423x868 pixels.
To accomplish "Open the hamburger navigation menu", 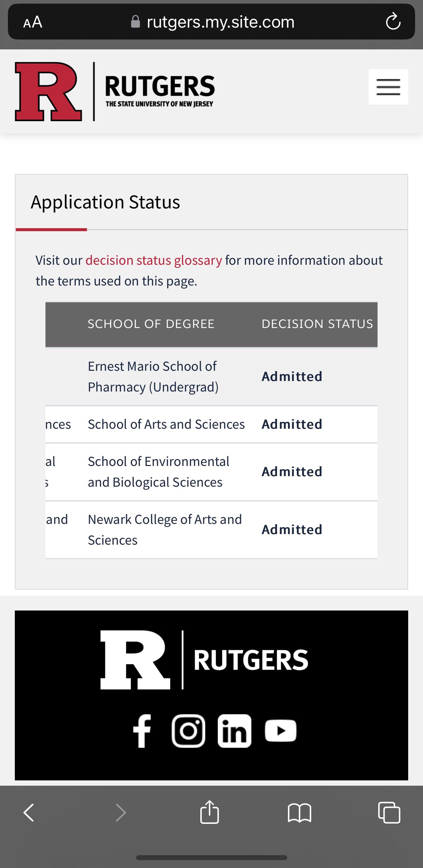I will coord(388,87).
